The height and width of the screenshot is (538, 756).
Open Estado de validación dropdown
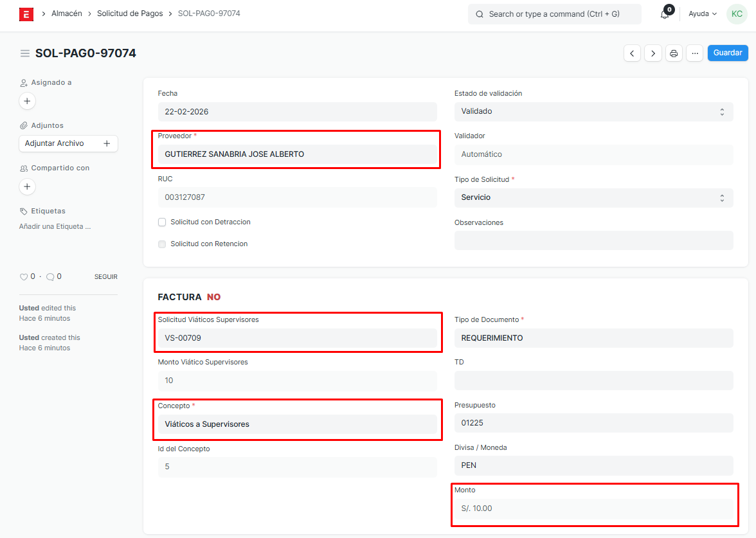[593, 111]
